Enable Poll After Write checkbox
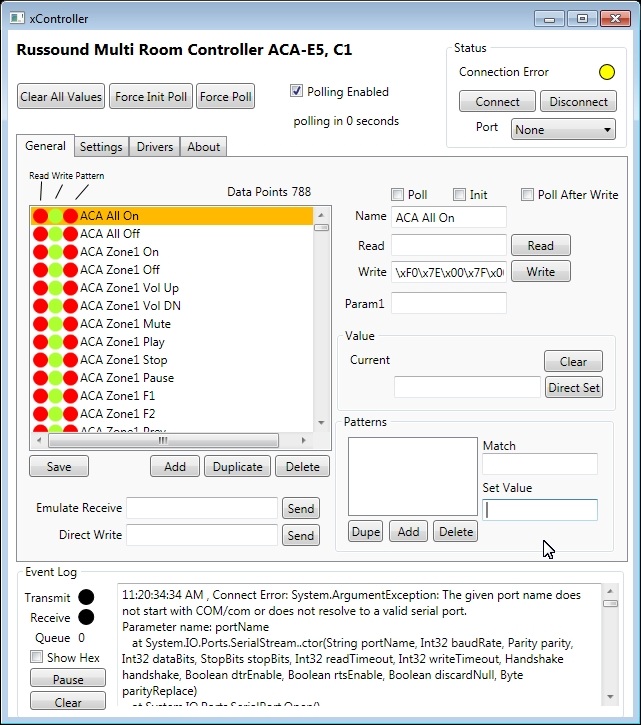 coord(527,194)
